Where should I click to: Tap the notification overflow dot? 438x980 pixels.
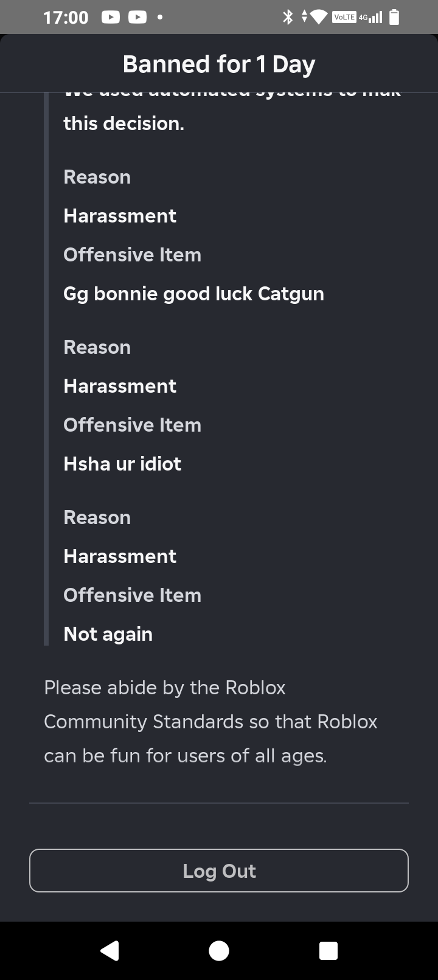(160, 17)
